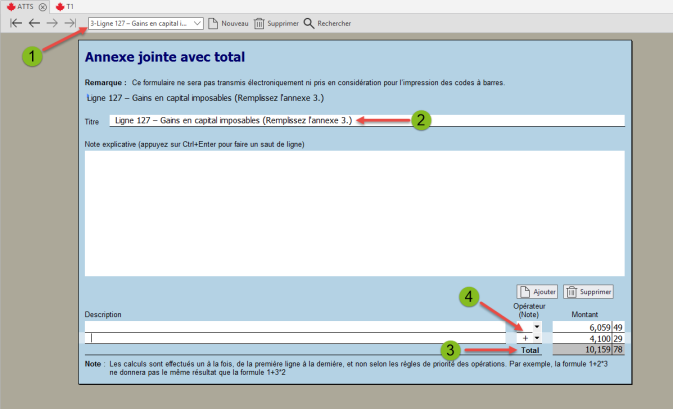This screenshot has width=673, height=409.
Task: Click inside the Note explicative text area
Action: point(355,210)
